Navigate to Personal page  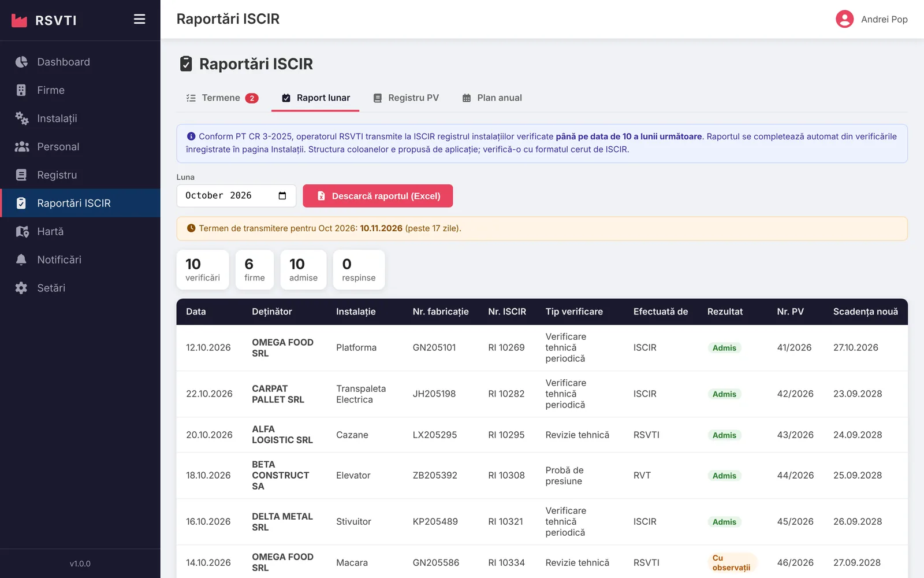point(80,147)
